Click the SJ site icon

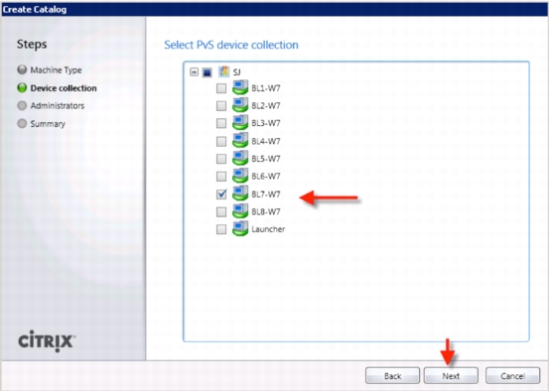223,71
